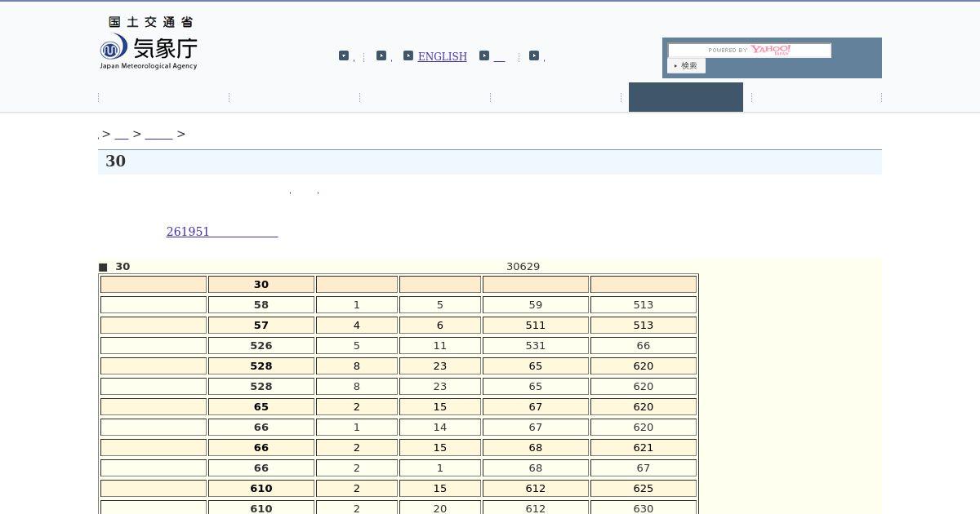Click the '30629' text above the table
980x514 pixels.
point(523,267)
